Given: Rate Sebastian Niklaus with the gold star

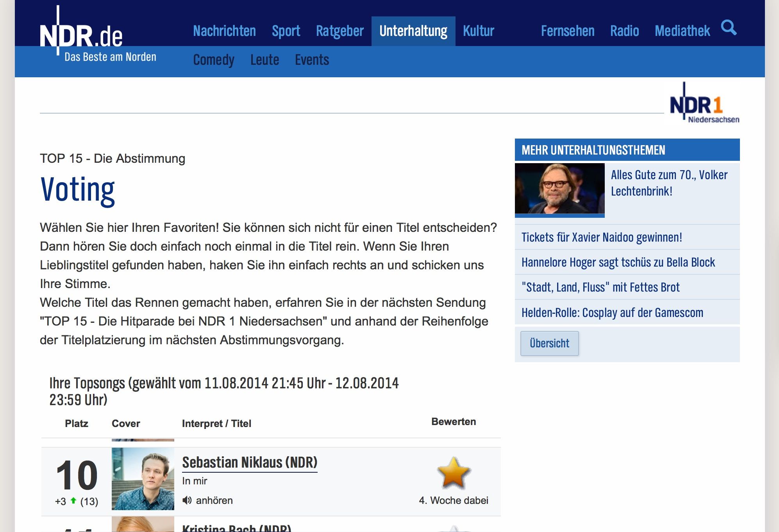Looking at the screenshot, I should click(x=454, y=473).
